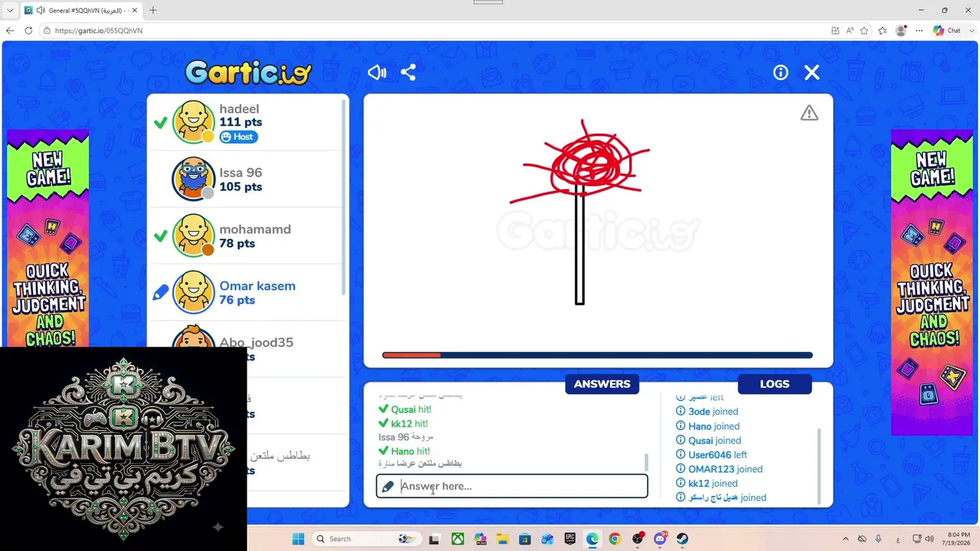The height and width of the screenshot is (551, 980).
Task: Reload the Gartic.io page
Action: 28,31
